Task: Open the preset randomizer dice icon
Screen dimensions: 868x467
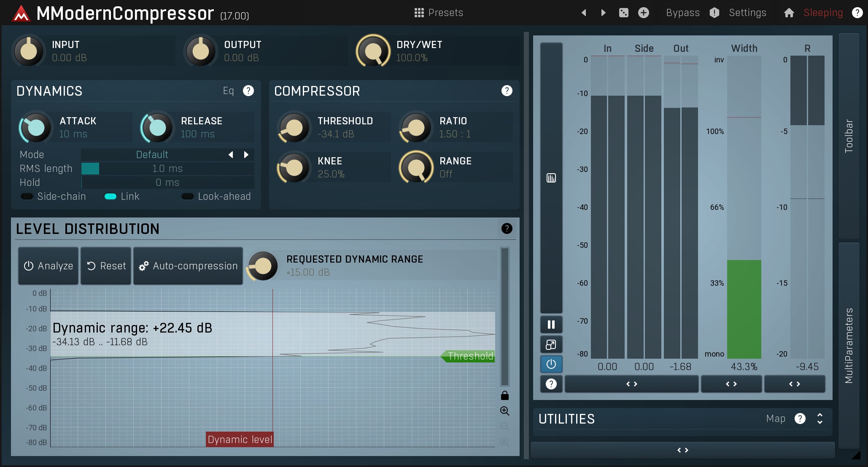Action: coord(624,13)
